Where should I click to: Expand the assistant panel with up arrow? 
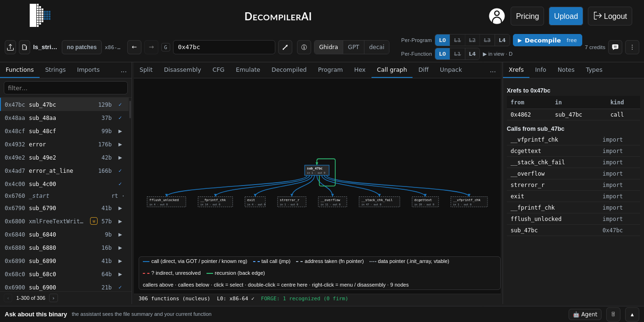click(632, 314)
